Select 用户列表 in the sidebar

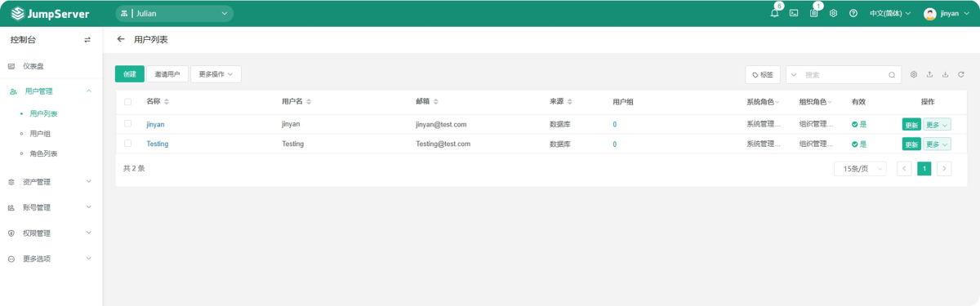(x=43, y=114)
